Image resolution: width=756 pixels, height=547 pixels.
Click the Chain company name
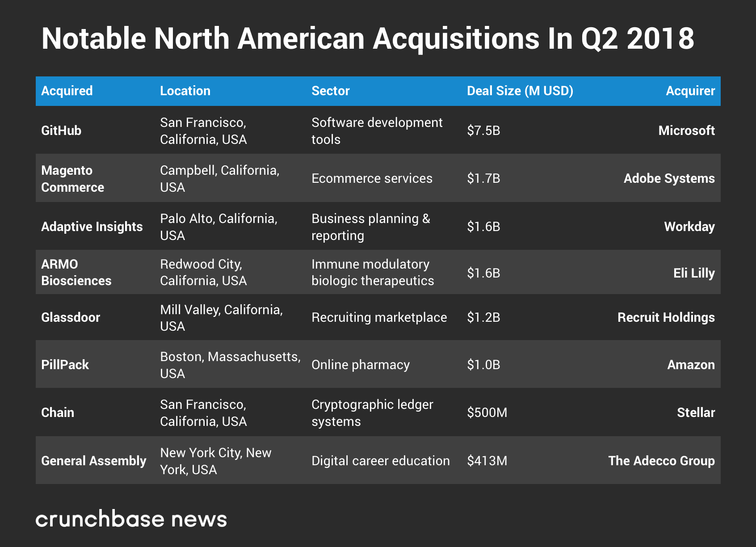click(58, 412)
